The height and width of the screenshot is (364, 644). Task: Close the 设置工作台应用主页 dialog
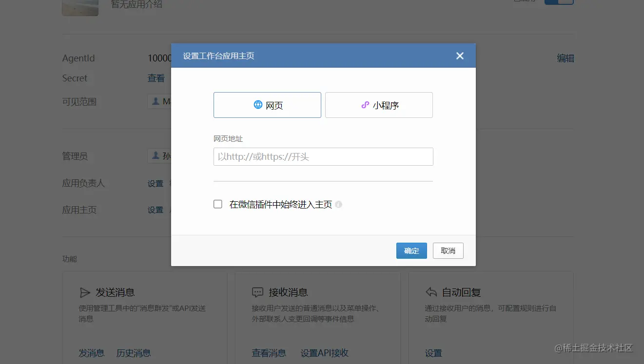click(x=460, y=56)
